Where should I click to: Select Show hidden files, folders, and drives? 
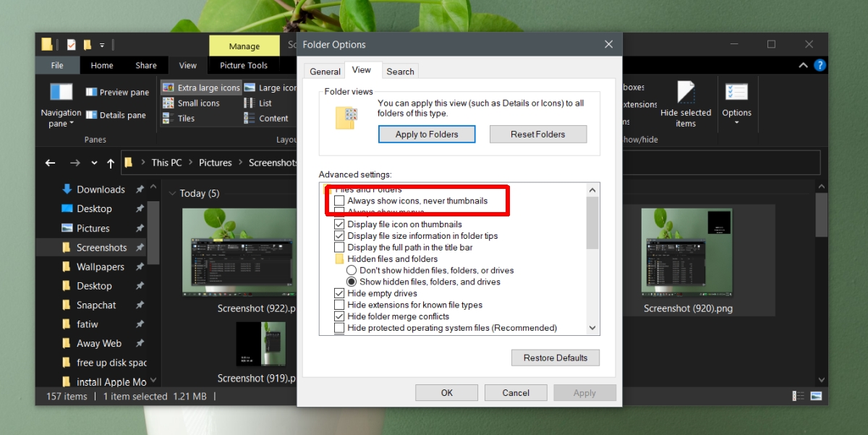[x=352, y=282]
